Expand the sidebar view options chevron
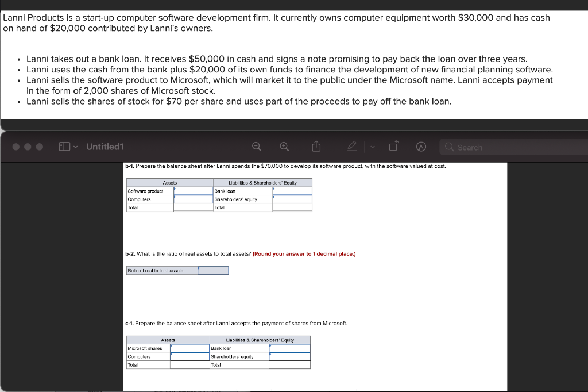The image size is (588, 392). pos(75,147)
